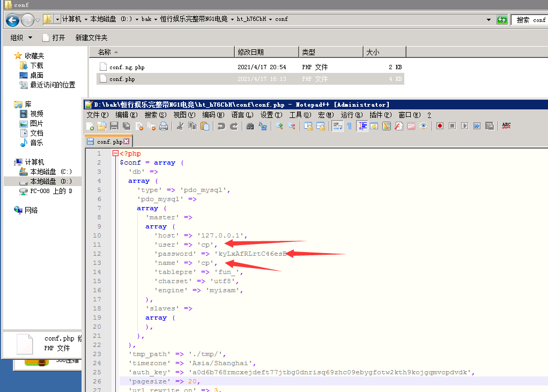
Task: Open the 组织 dropdown menu
Action: point(21,38)
